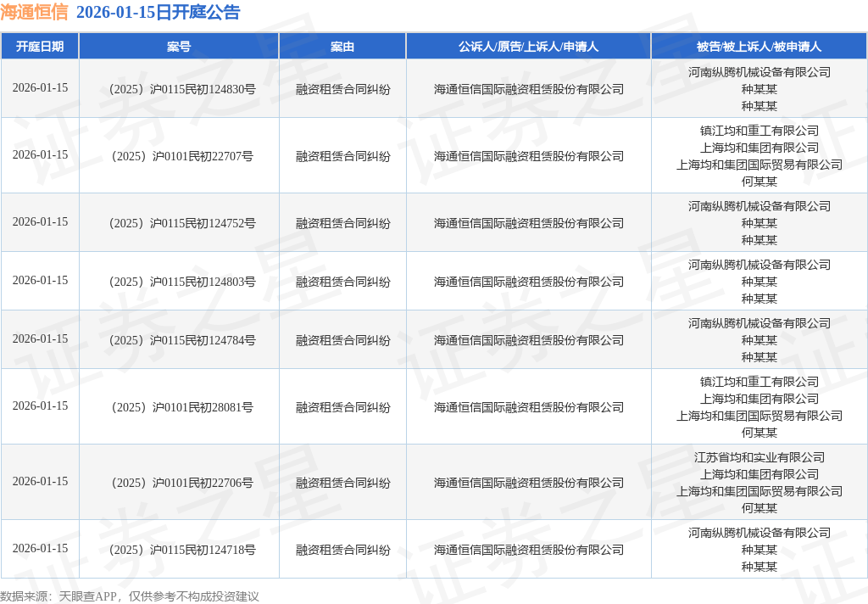
Task: Click 何某某 in the 22707号 row
Action: [759, 182]
